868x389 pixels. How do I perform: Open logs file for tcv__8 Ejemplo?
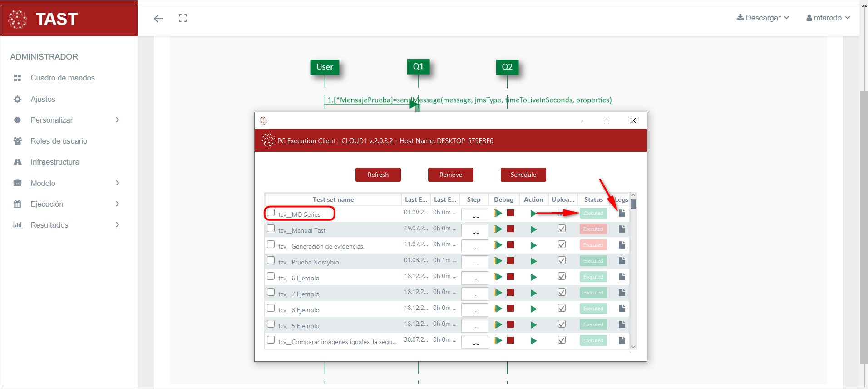pyautogui.click(x=622, y=309)
